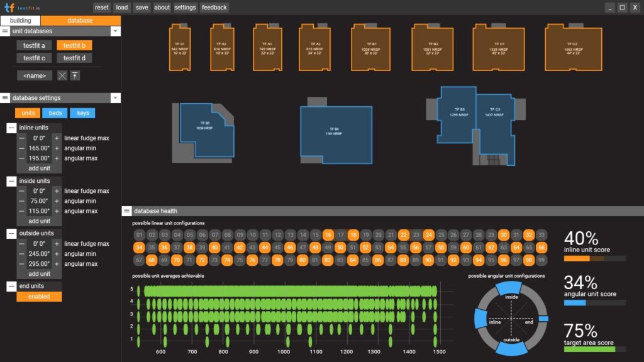The height and width of the screenshot is (362, 644).
Task: Toggle the keys filter button
Action: (82, 113)
